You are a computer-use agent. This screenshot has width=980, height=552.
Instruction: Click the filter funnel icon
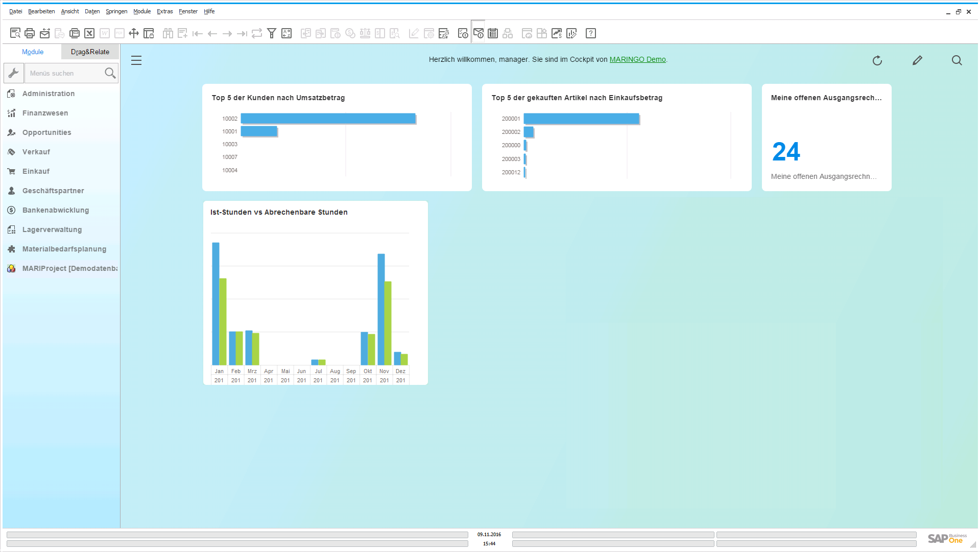(272, 34)
